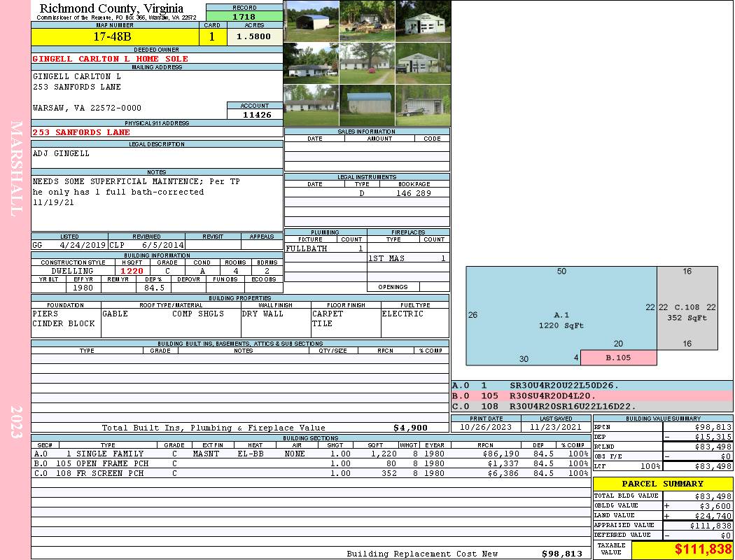Click physical address 253 SANFORDS LANE in red
Screen dimensions: 735x560
click(x=81, y=132)
